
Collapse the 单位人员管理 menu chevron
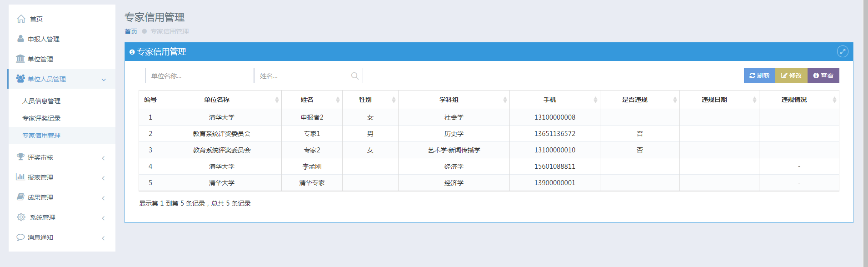coord(104,80)
